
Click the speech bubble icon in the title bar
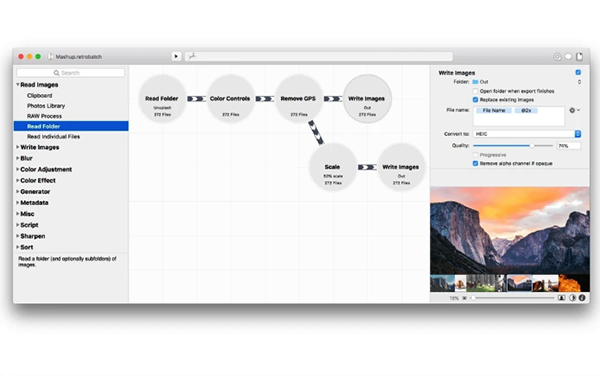coord(569,57)
